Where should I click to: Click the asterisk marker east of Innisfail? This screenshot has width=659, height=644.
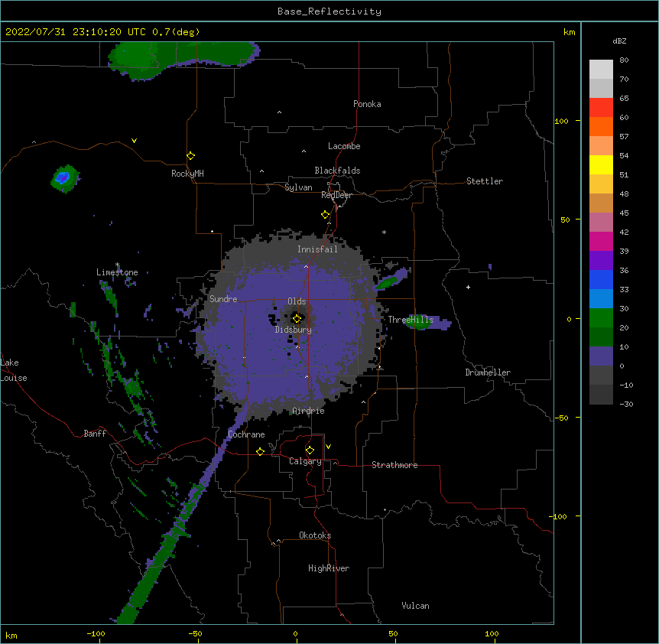pyautogui.click(x=384, y=232)
